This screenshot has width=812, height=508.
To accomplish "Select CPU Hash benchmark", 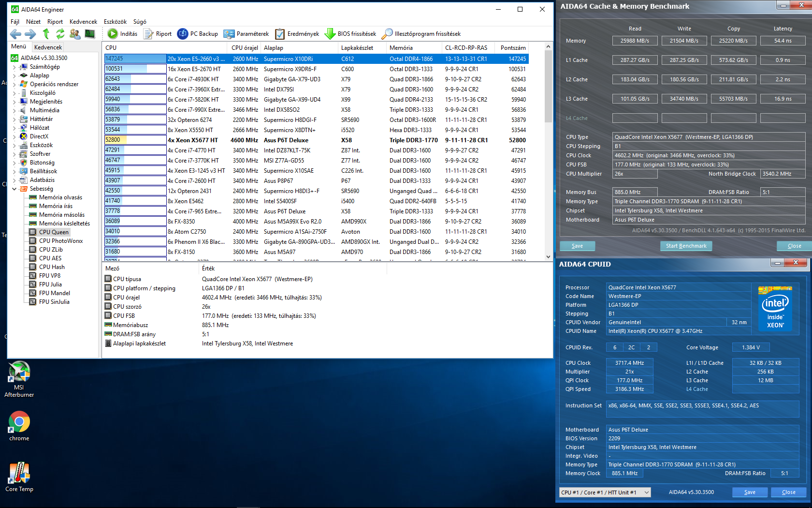I will tap(51, 267).
